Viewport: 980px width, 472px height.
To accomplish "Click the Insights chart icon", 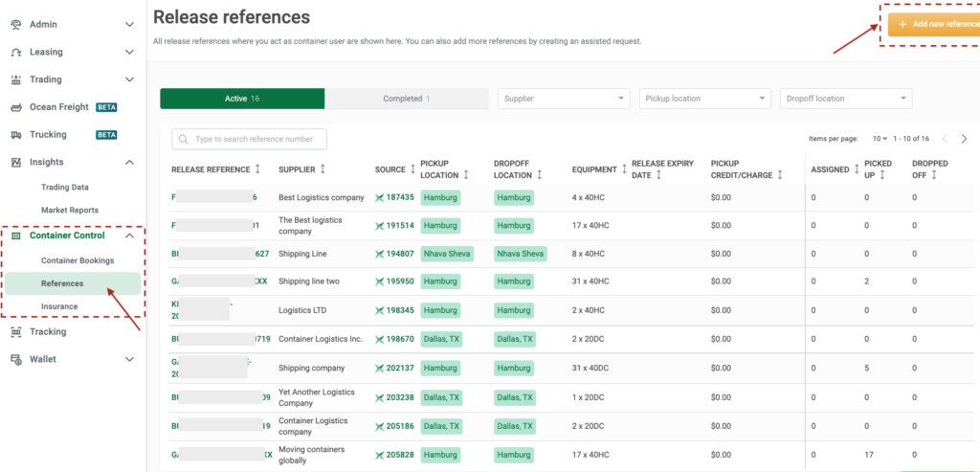I will [x=16, y=163].
